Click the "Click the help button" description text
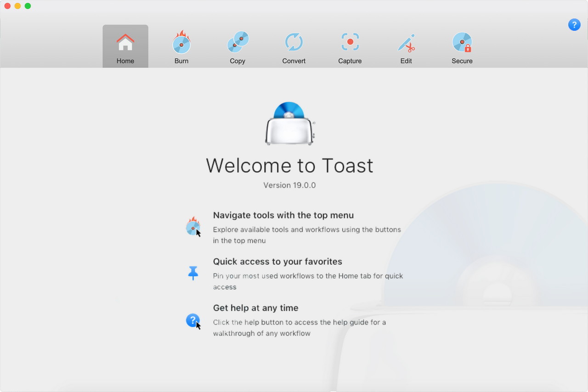This screenshot has height=392, width=588. (300, 328)
